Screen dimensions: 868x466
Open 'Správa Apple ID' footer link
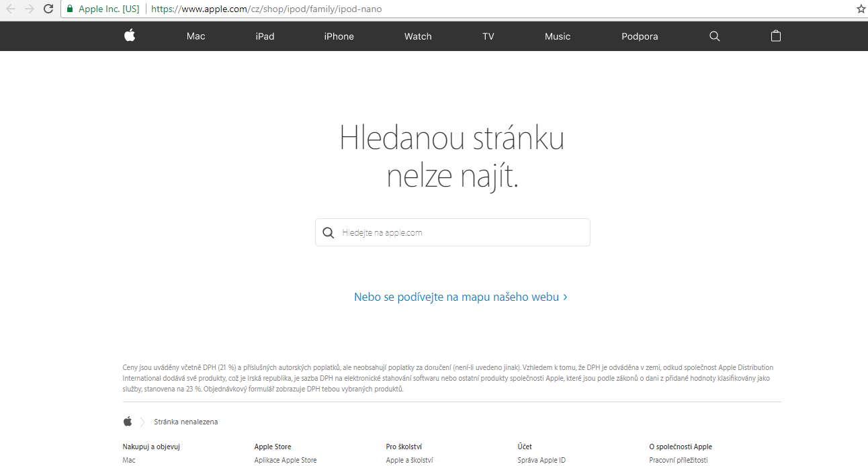pos(541,460)
